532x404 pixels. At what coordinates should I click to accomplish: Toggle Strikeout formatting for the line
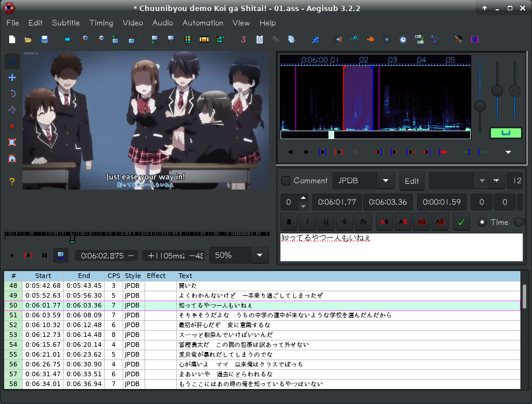point(345,222)
